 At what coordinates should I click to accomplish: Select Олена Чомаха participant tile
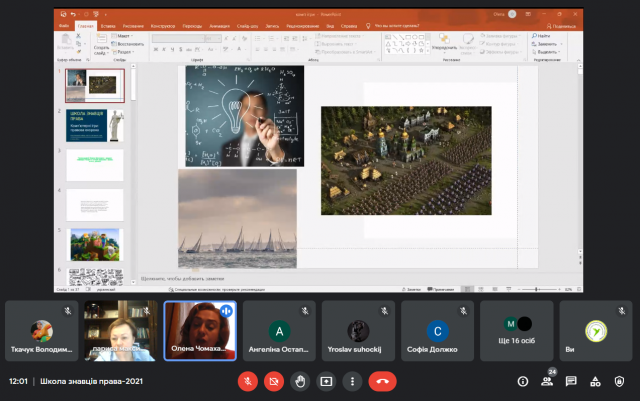(x=199, y=330)
